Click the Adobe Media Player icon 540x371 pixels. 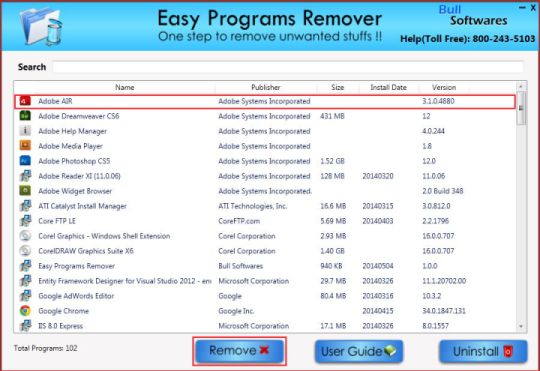(x=25, y=146)
